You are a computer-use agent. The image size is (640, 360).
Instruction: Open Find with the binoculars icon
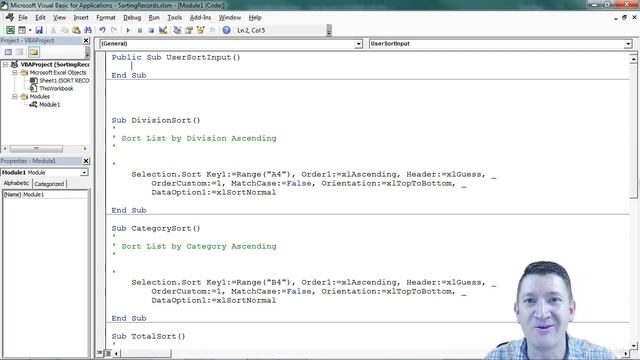point(88,30)
